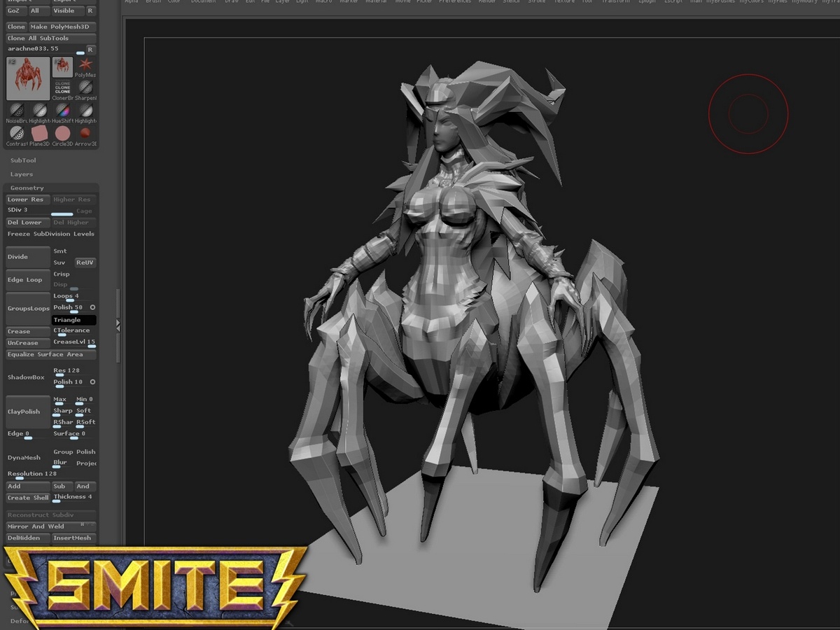The image size is (840, 630).
Task: Choose the NoiseBrush icon
Action: (x=16, y=111)
